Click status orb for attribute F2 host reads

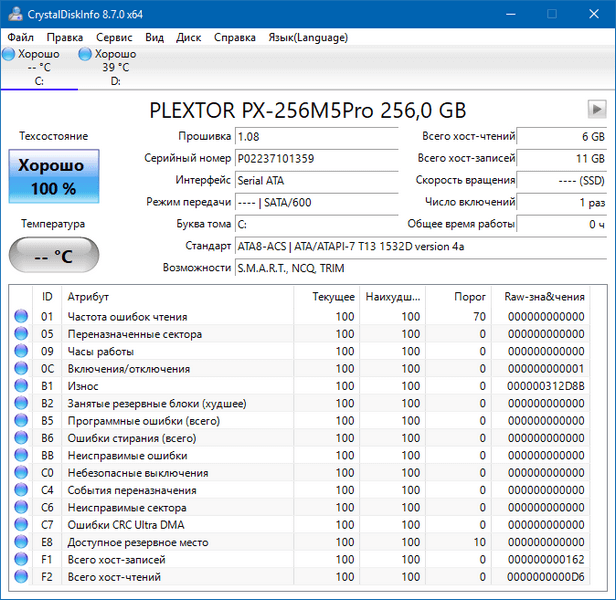[x=22, y=577]
